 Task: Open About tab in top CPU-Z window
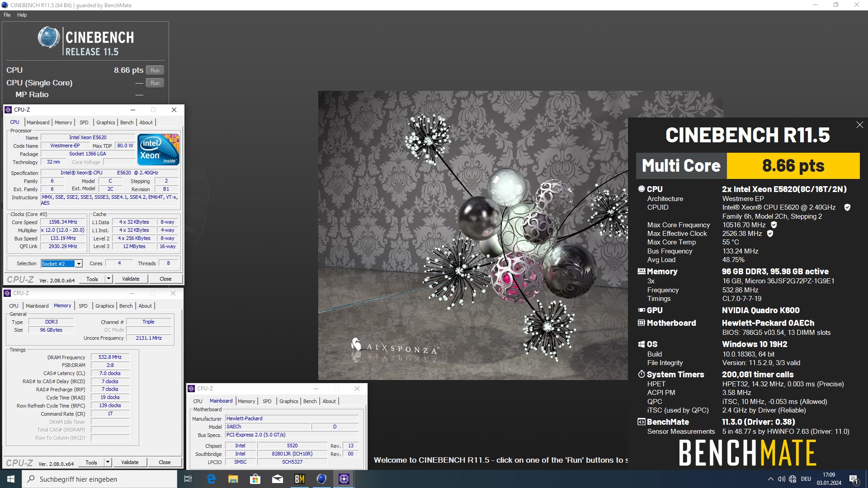(146, 122)
